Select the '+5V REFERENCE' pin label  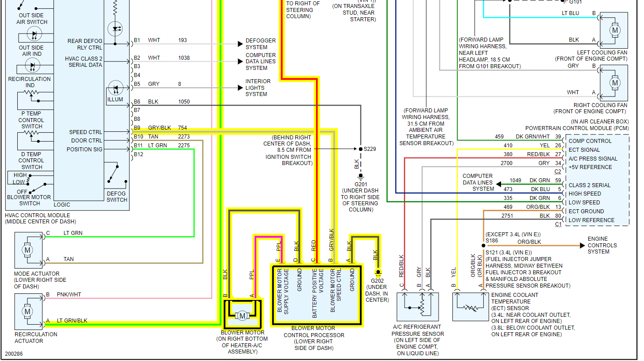pyautogui.click(x=590, y=167)
